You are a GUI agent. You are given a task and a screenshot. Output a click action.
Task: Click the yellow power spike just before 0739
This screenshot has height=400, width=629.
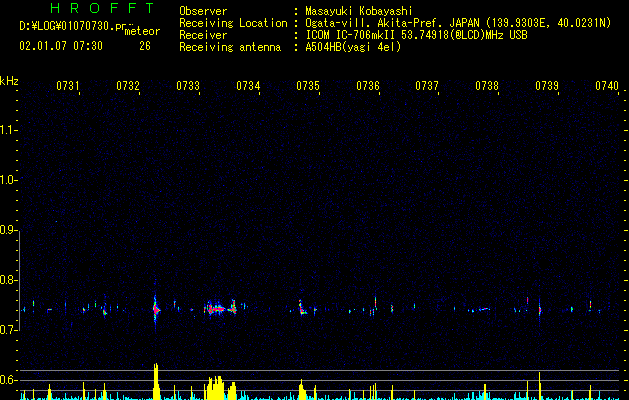540,386
